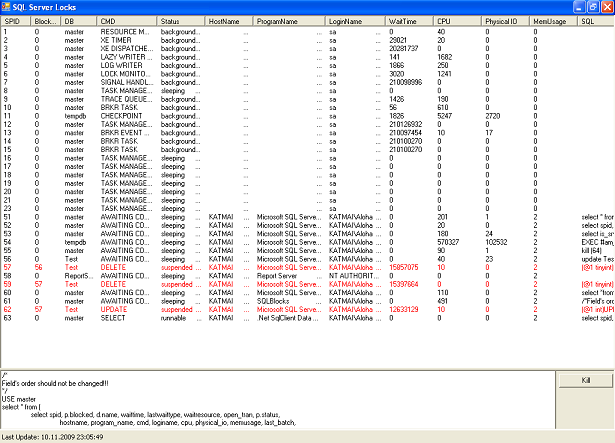Click WaitTime value 20281737
The height and width of the screenshot is (443, 615).
click(404, 49)
